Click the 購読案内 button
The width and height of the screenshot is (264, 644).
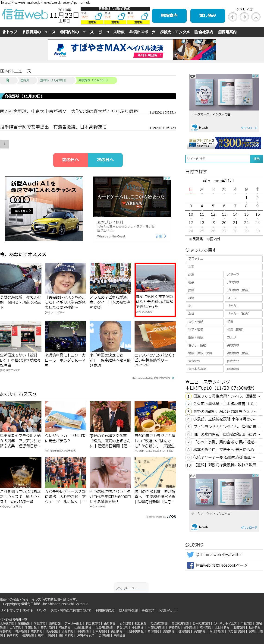click(169, 16)
